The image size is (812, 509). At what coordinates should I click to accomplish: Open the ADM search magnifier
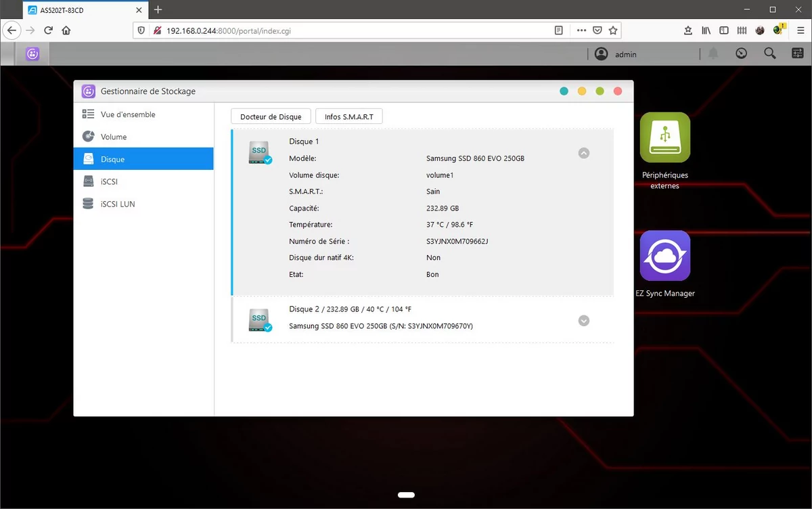pyautogui.click(x=770, y=53)
